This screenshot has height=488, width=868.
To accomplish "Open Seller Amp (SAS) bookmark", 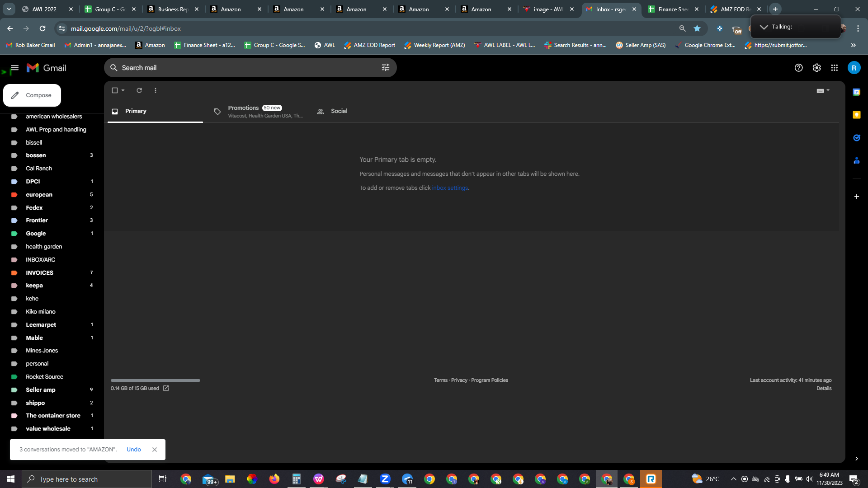I will (x=641, y=45).
